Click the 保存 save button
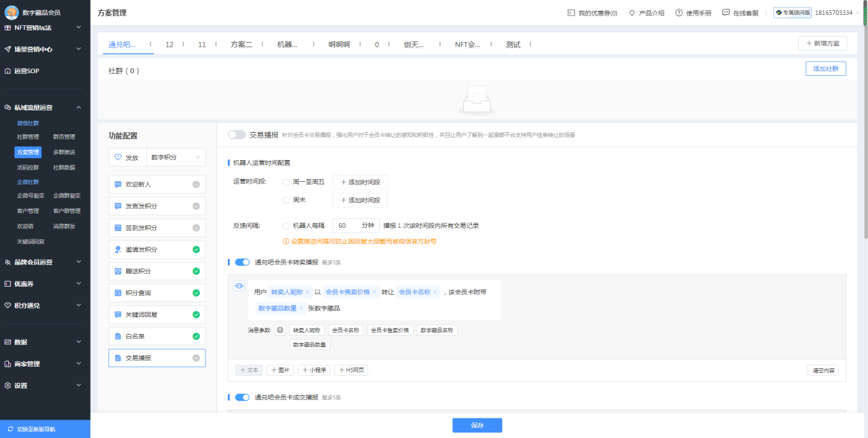This screenshot has width=868, height=438. pyautogui.click(x=477, y=425)
